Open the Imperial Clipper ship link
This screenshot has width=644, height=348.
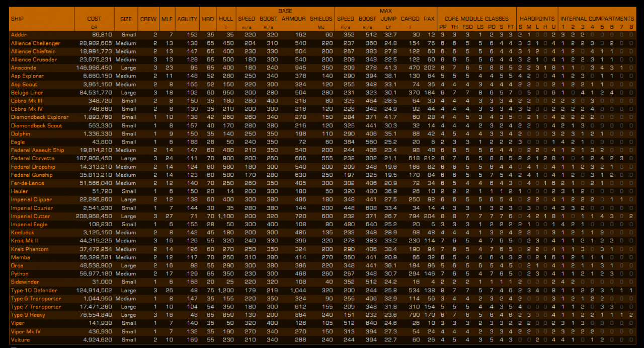(32, 199)
